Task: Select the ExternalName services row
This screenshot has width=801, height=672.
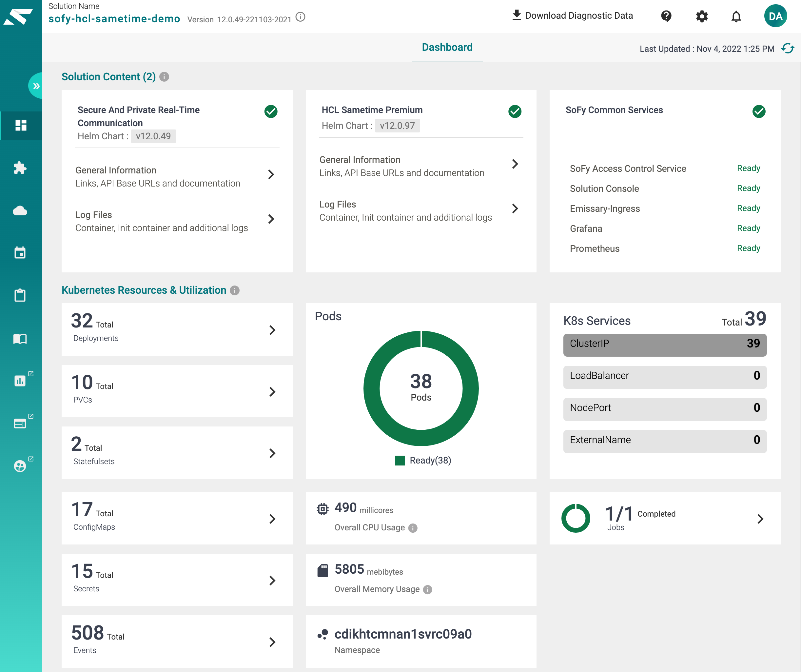Action: point(665,441)
